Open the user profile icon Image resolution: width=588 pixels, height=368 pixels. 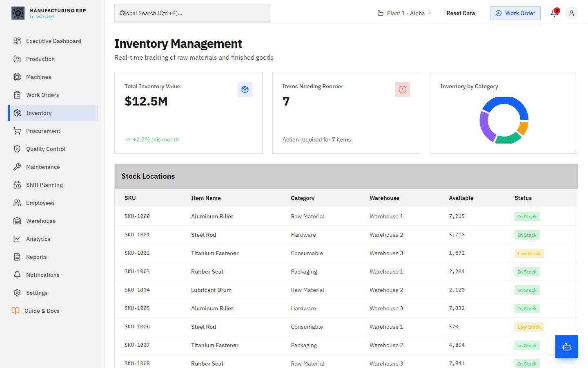pyautogui.click(x=572, y=13)
